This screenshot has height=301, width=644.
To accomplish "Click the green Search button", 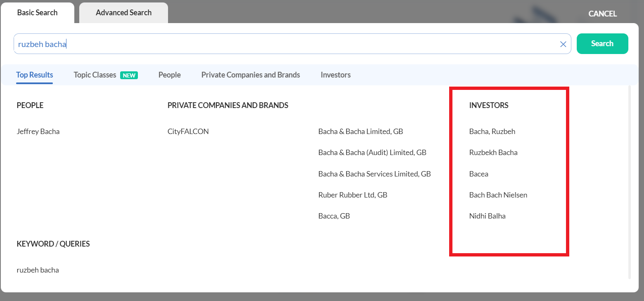I will coord(602,44).
